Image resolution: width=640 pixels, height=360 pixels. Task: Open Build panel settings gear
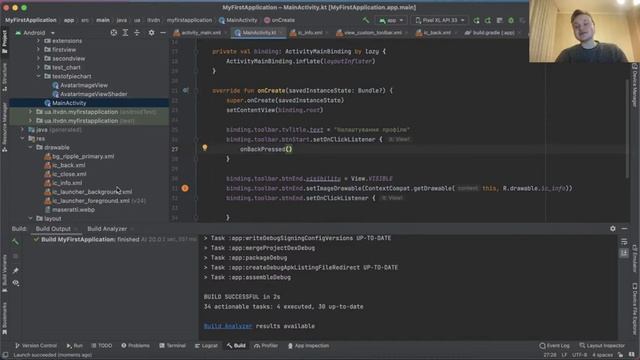tap(613, 229)
